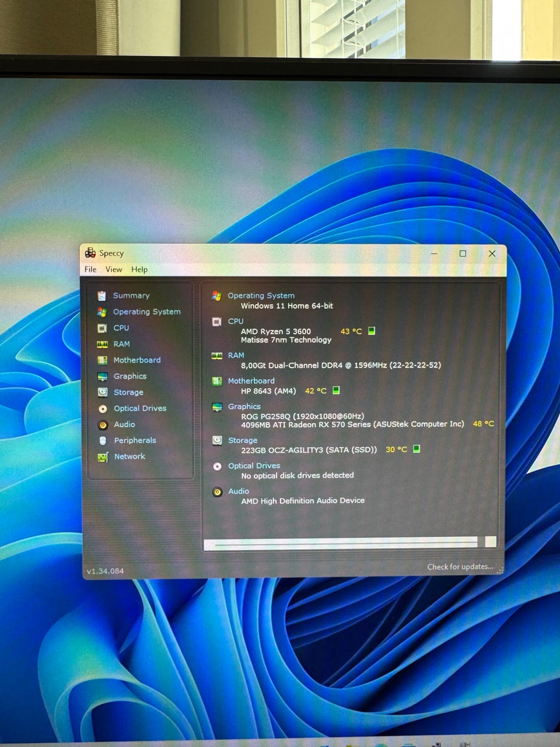Click the CPU icon in summary pane

216,322
